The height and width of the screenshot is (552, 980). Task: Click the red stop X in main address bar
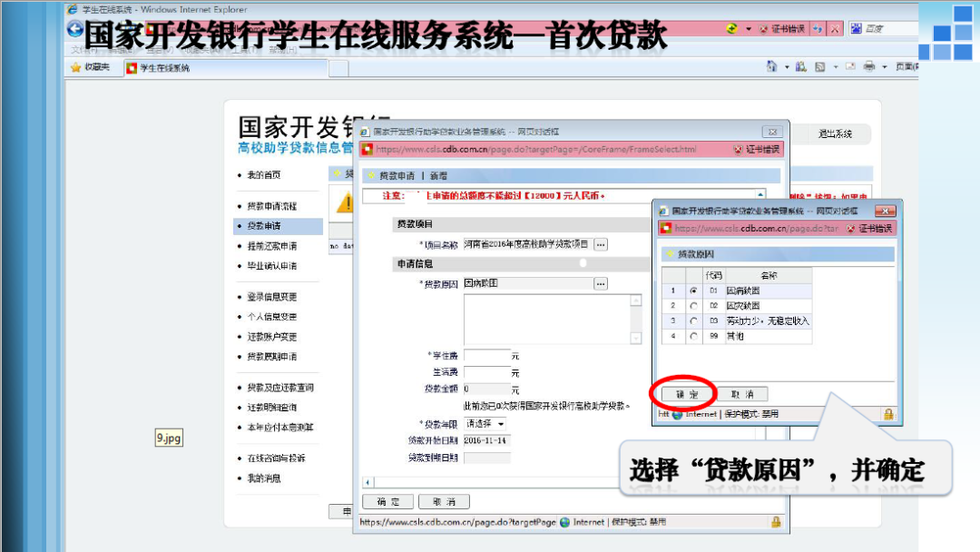click(835, 29)
